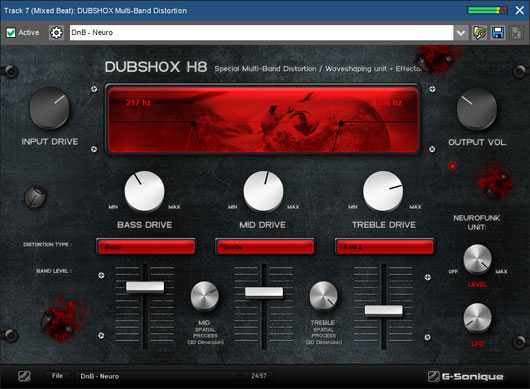Click the greyed delete preset icon
The image size is (530, 389).
(x=517, y=33)
